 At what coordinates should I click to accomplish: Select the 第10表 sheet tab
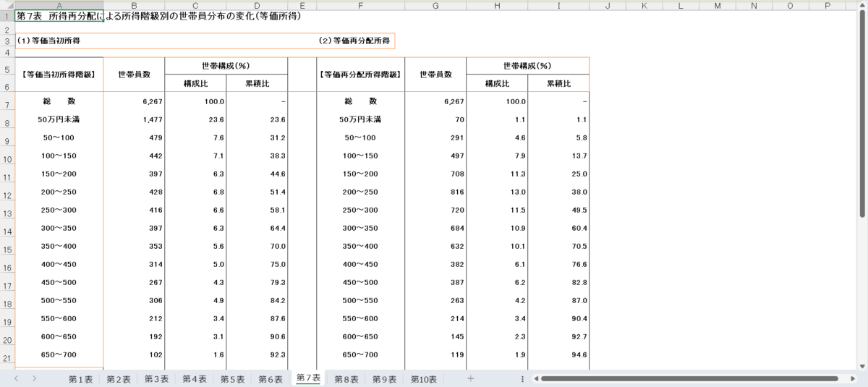(424, 379)
